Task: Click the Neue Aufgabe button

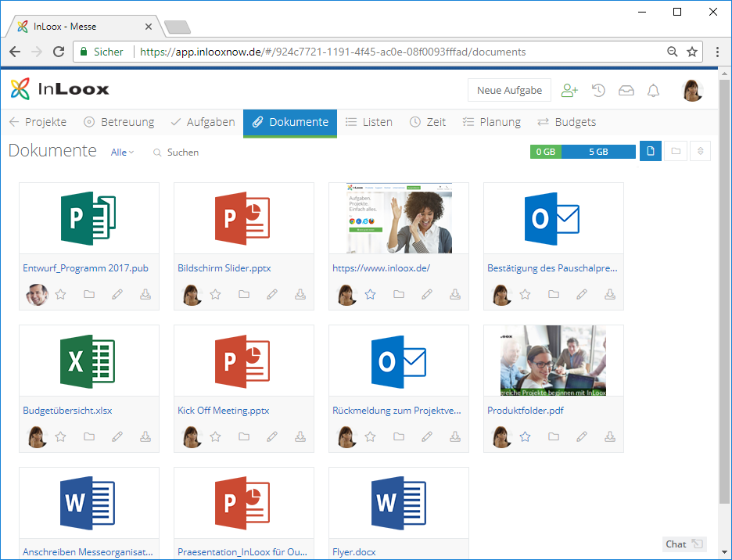Action: [x=509, y=90]
